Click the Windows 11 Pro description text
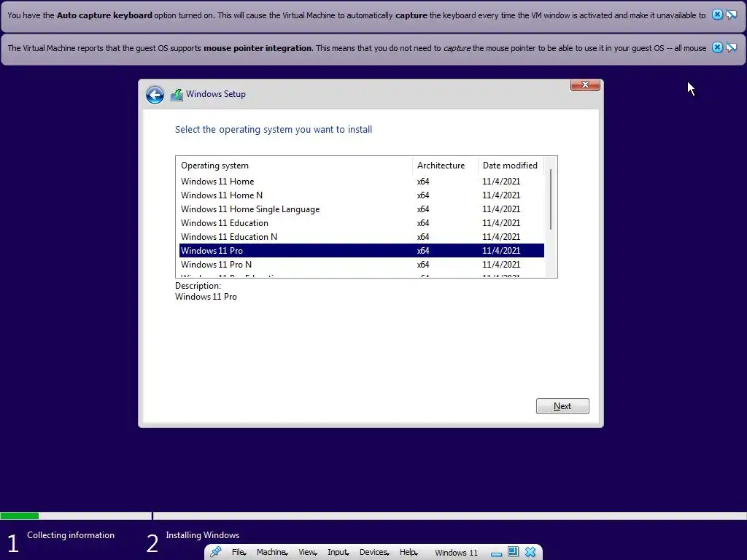Image resolution: width=747 pixels, height=560 pixels. [x=206, y=297]
